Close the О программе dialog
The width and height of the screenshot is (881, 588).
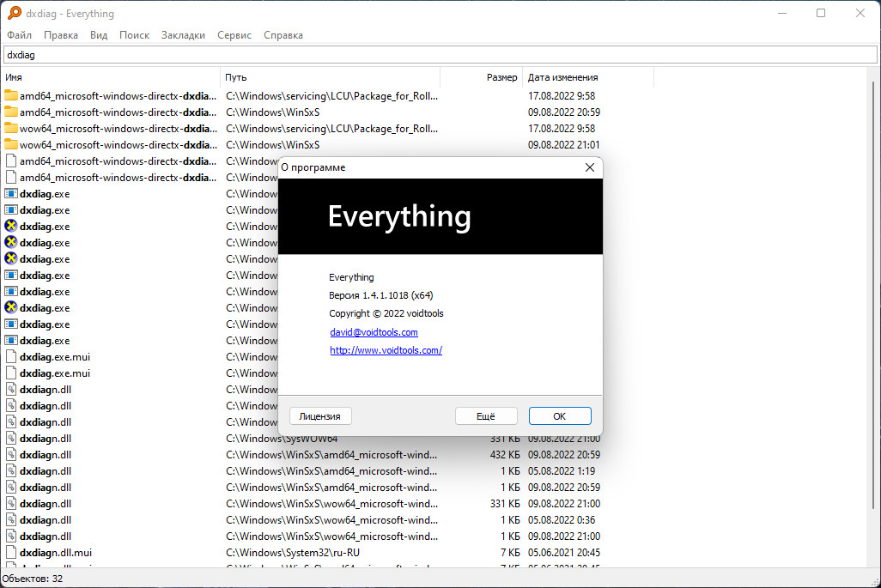(589, 167)
